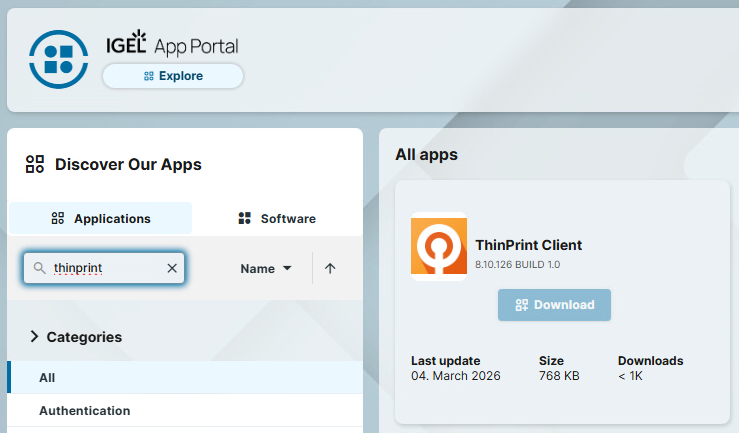The image size is (739, 433).
Task: Clear the search with the X icon
Action: pyautogui.click(x=172, y=268)
